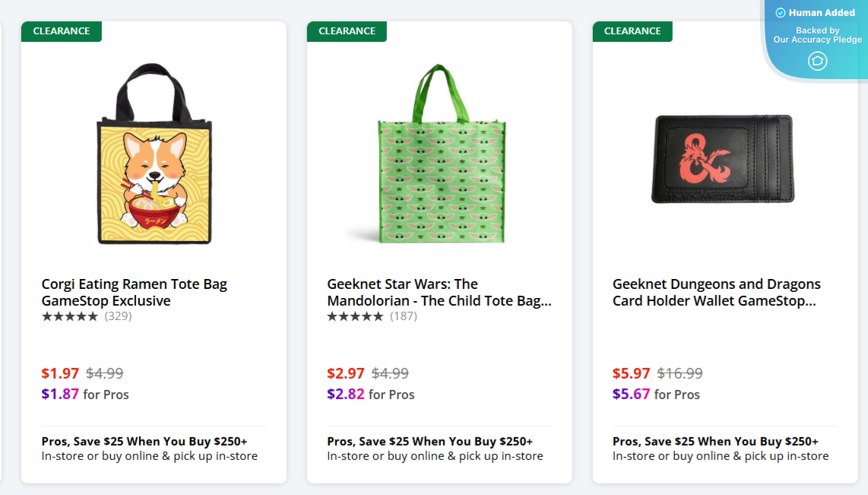Click the $1.97 sale price
Image resolution: width=868 pixels, height=495 pixels.
tap(61, 373)
